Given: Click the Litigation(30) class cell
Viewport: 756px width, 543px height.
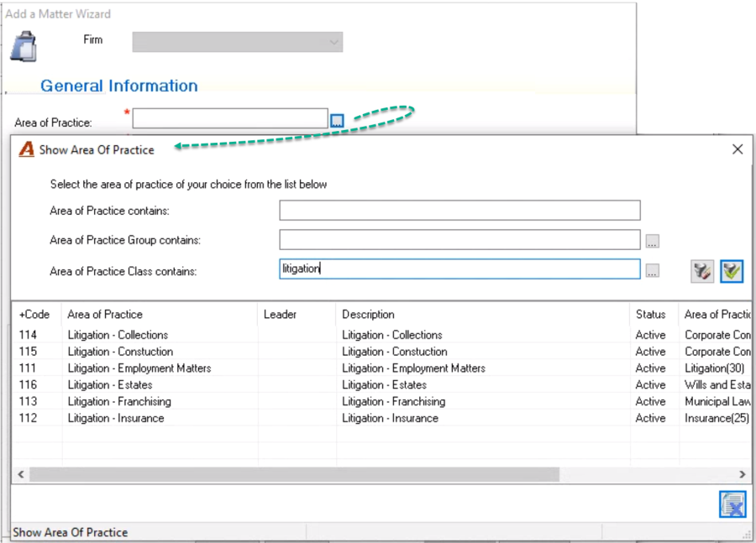Looking at the screenshot, I should point(715,368).
